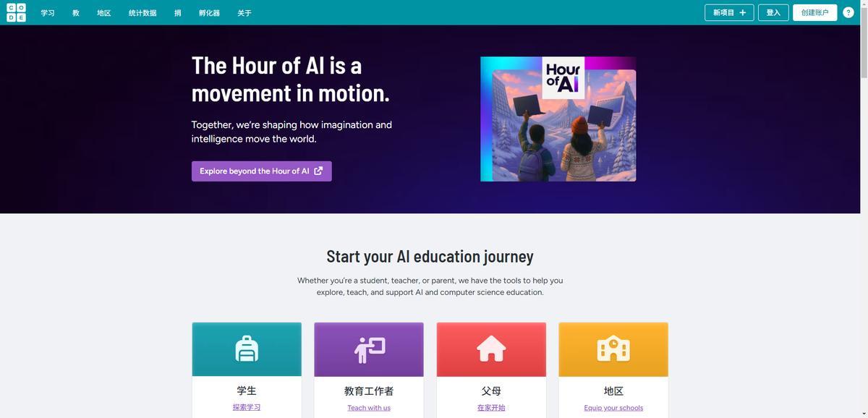Click the plus icon beside 新项目
868x418 pixels.
click(x=742, y=12)
